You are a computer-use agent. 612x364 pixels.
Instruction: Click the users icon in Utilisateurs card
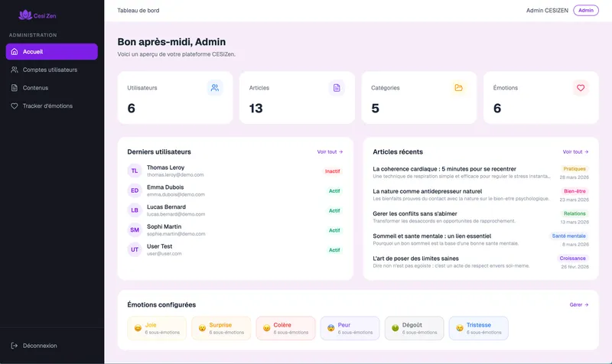[x=215, y=88]
